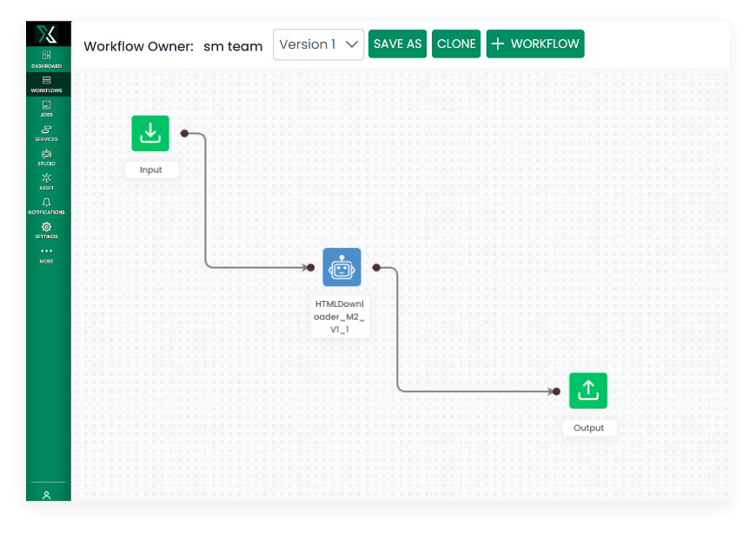Viewport: 756px width, 533px height.
Task: Click the HTMLDownloader_M2_V1_1 node label
Action: tap(340, 316)
